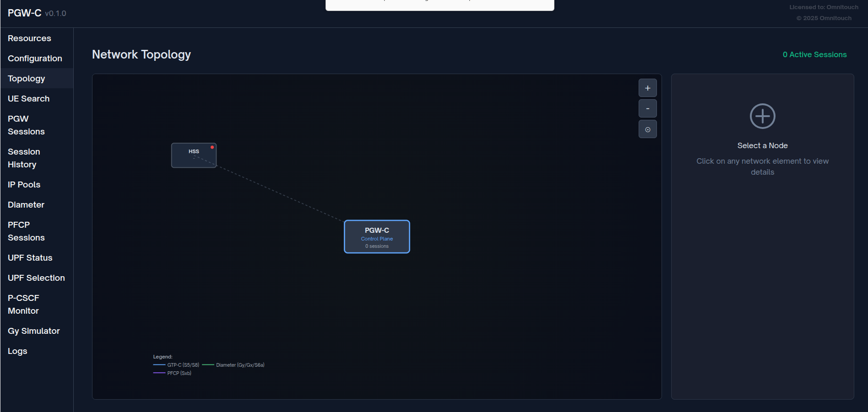Open P-CSCF Monitor
Viewport: 868px width, 412px height.
click(23, 305)
